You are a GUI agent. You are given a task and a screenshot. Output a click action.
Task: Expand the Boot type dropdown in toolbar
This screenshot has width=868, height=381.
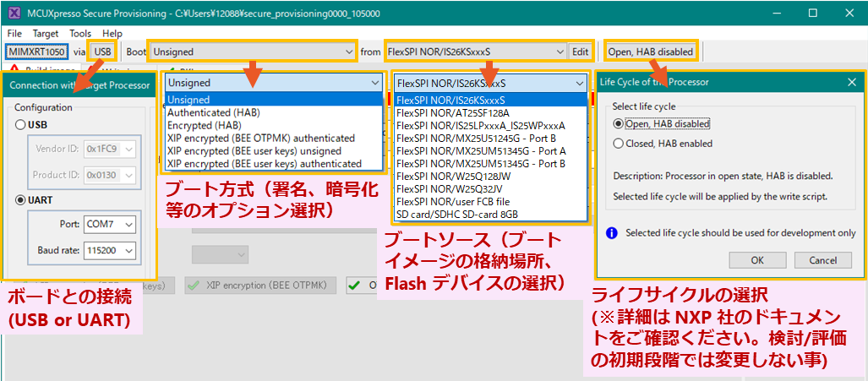(x=252, y=52)
